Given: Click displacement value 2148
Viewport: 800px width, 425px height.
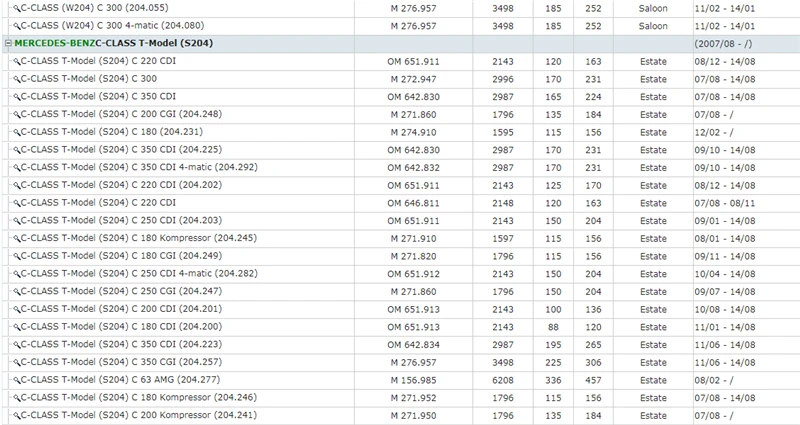Looking at the screenshot, I should 503,203.
